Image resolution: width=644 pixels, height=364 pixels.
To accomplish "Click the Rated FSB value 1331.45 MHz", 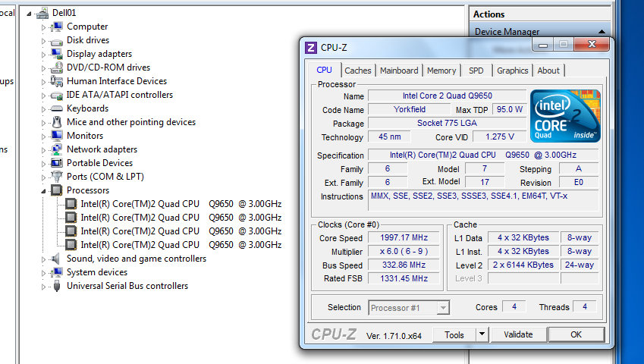I will [404, 278].
